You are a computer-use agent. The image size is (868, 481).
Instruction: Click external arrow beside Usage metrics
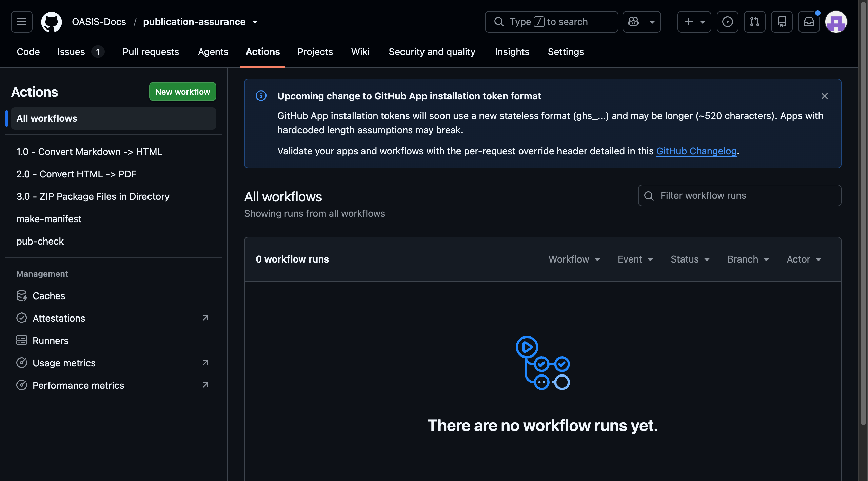click(205, 363)
